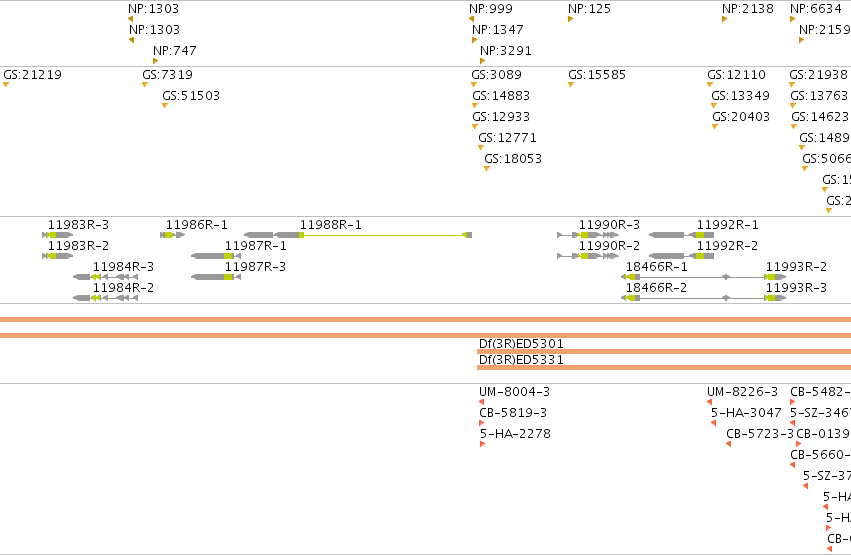
Task: Click the NP:6634 insertion marker
Action: point(793,19)
